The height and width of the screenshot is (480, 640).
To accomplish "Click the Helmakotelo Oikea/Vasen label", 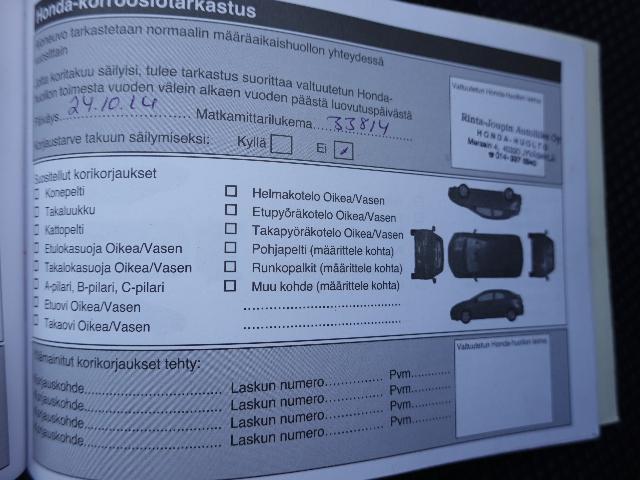I will pyautogui.click(x=318, y=196).
